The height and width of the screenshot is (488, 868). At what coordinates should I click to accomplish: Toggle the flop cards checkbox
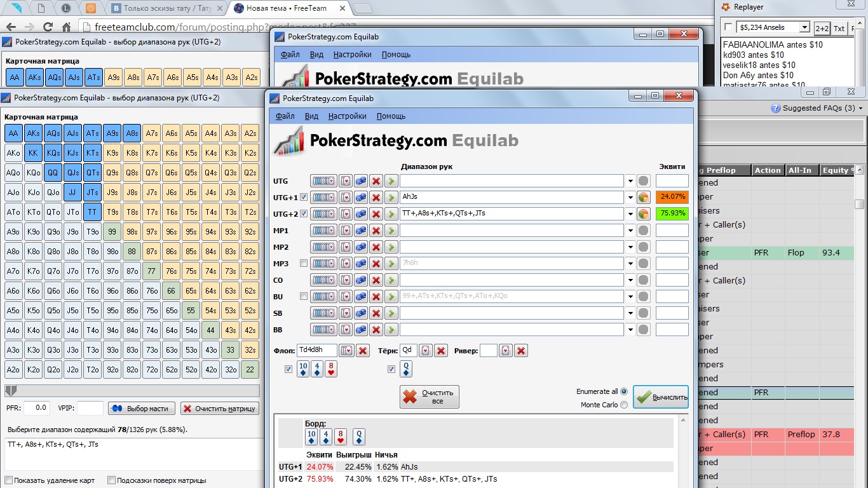tap(288, 369)
